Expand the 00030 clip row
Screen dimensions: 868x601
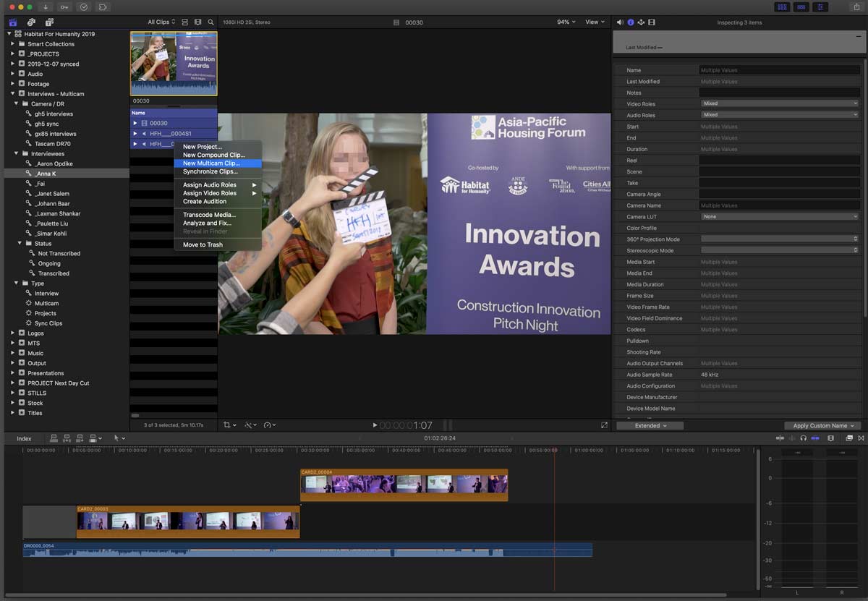pyautogui.click(x=135, y=123)
